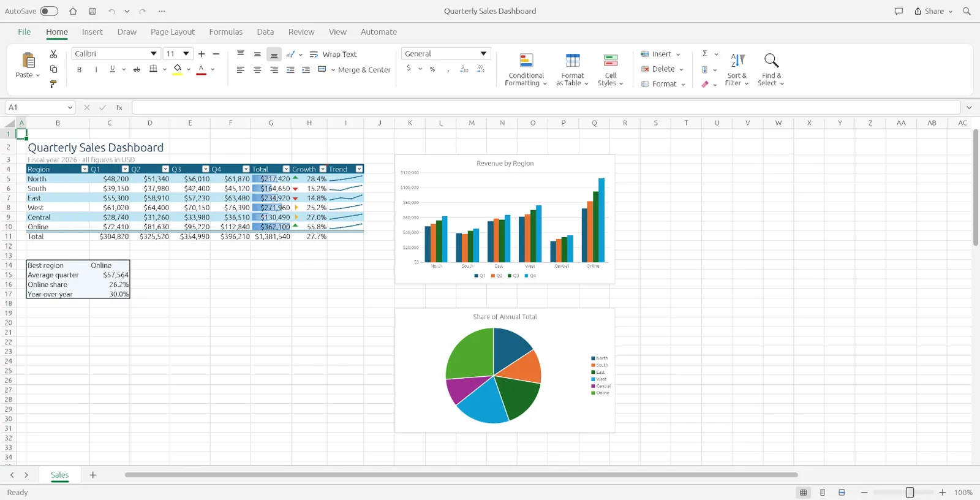Select the Format Painter brush

pyautogui.click(x=53, y=84)
